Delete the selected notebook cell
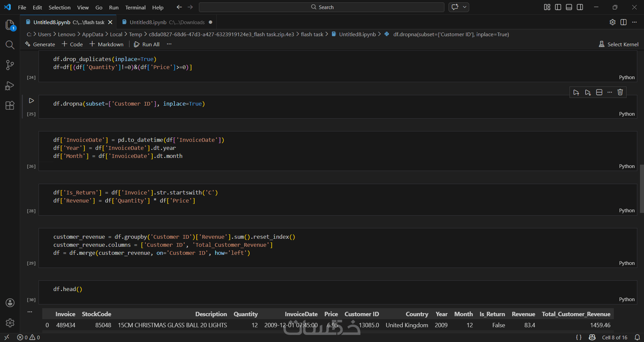The height and width of the screenshot is (342, 644). pyautogui.click(x=620, y=92)
